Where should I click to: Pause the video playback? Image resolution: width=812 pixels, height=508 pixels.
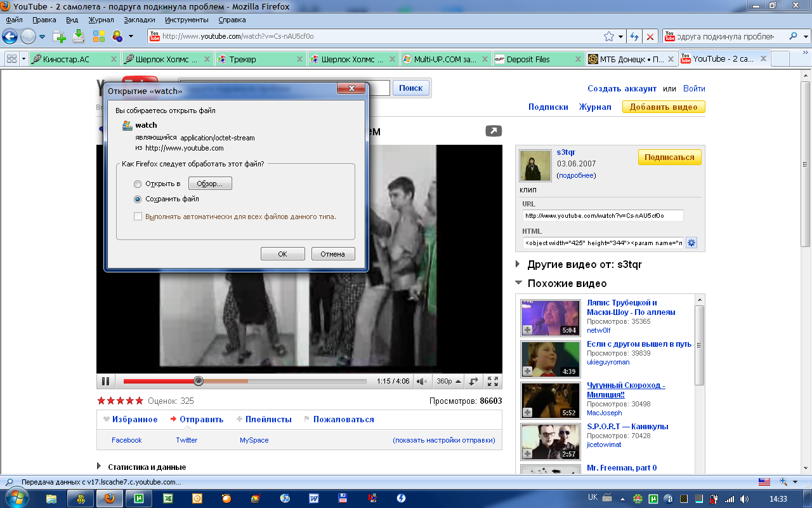tap(106, 382)
